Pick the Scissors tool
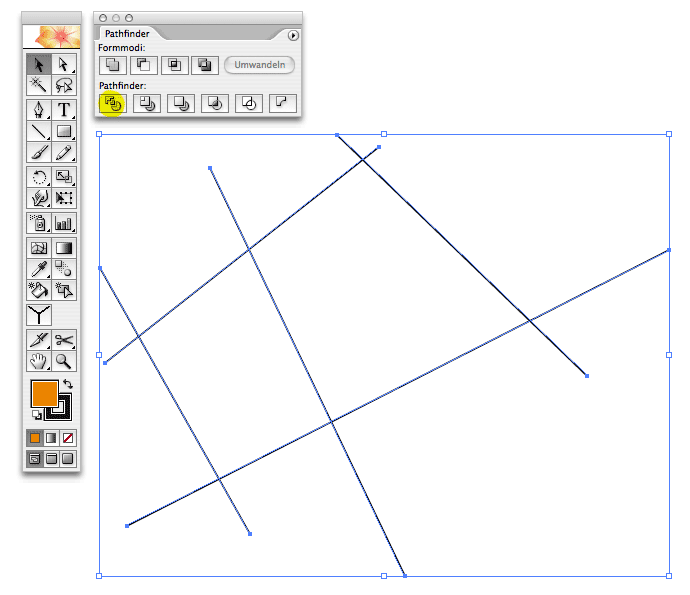 64,340
